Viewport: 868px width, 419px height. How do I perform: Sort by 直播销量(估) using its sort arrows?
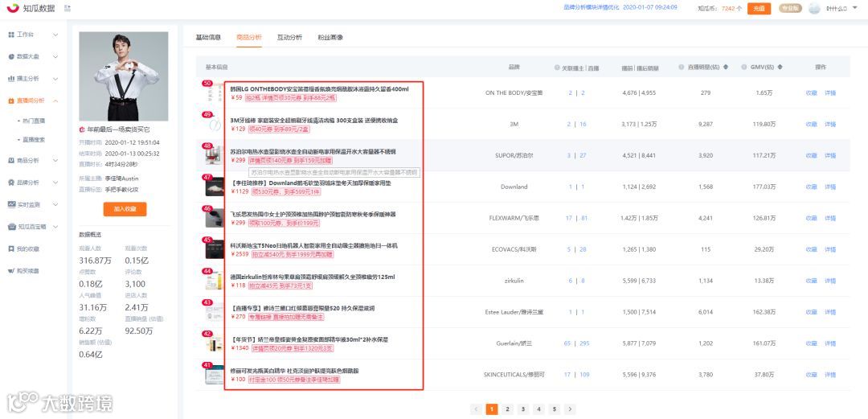(726, 67)
